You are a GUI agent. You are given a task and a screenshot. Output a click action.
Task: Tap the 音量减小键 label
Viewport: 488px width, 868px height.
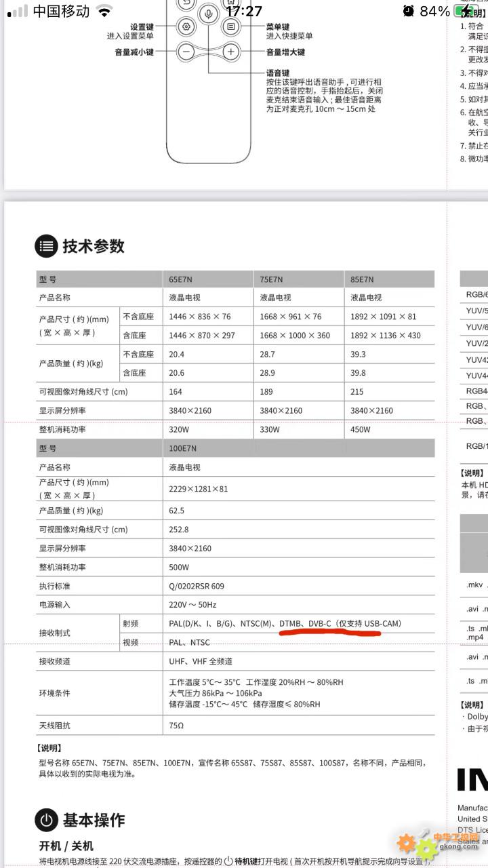pos(134,52)
